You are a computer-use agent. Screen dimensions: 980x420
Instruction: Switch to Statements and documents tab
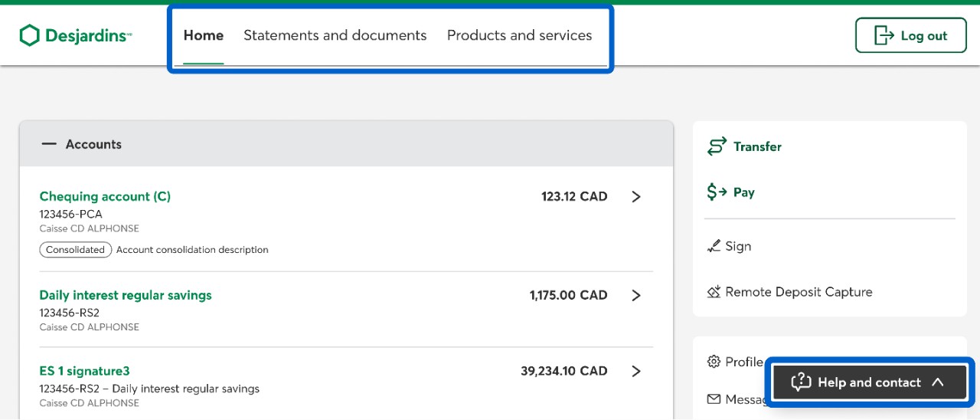(x=335, y=35)
